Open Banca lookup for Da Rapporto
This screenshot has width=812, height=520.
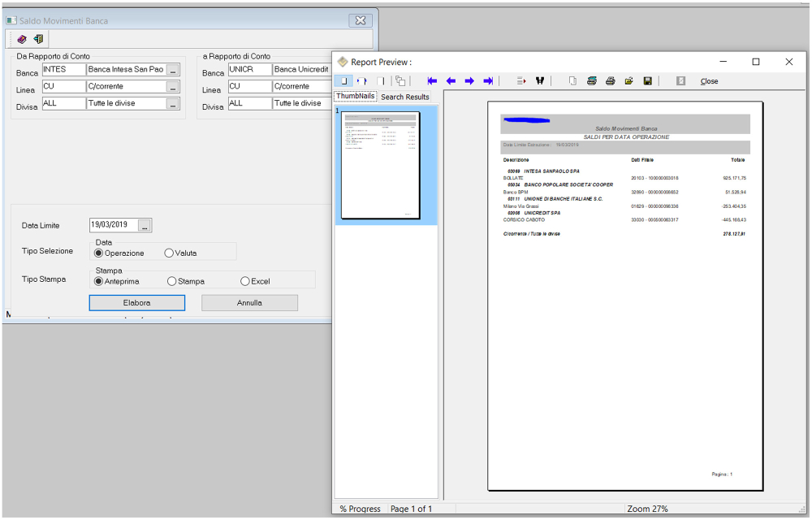tap(172, 70)
